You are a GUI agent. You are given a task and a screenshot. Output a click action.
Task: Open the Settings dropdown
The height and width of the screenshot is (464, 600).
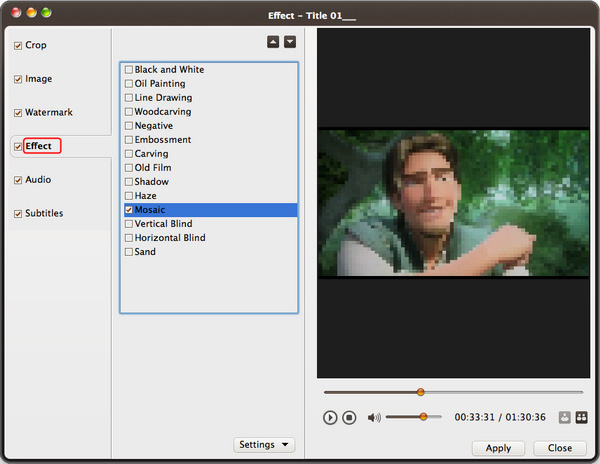264,444
